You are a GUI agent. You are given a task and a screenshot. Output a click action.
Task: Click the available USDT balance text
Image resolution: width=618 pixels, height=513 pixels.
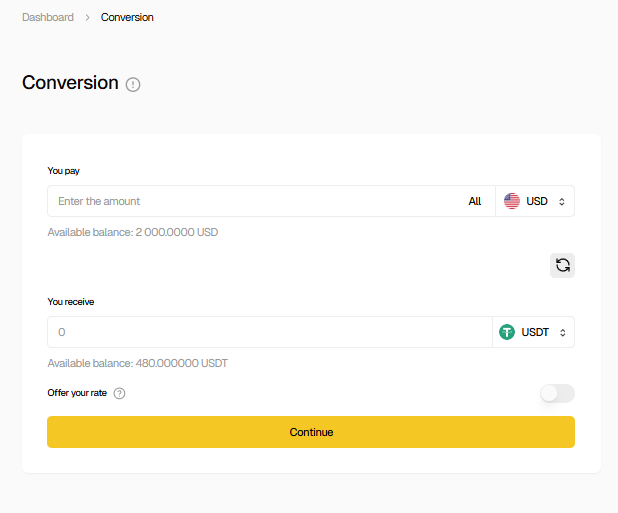[x=137, y=363]
